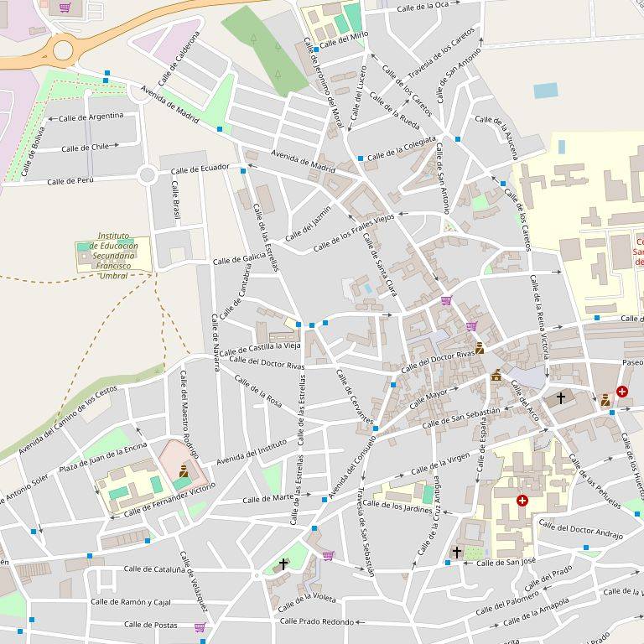The height and width of the screenshot is (644, 644).
Task: Select the police icon on Calle del Doctor Rivas
Action: click(479, 347)
